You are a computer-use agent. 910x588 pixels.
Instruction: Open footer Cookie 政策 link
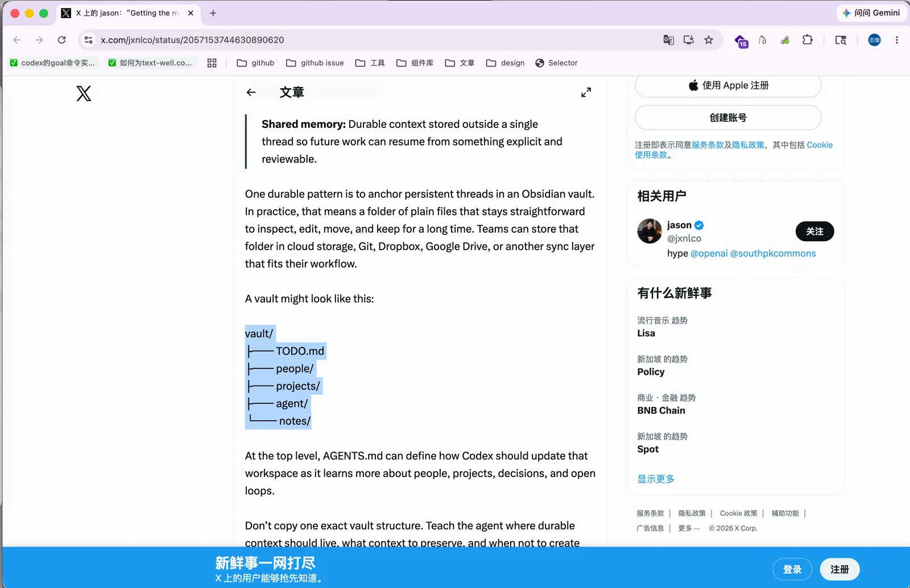point(738,514)
